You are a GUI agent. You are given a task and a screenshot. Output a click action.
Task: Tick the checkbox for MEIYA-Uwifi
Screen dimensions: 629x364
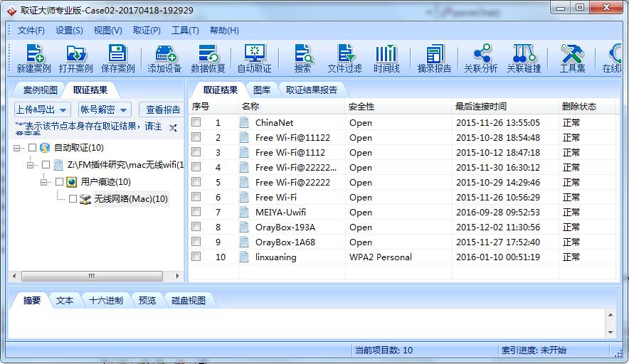pyautogui.click(x=196, y=212)
